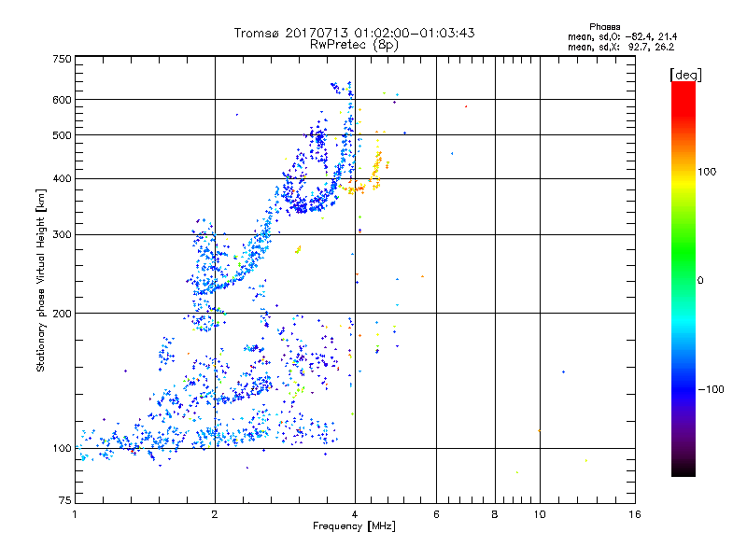Viewport: 747px width, 560px height.
Task: Click the '500' y-axis tick label
Action: pyautogui.click(x=62, y=135)
